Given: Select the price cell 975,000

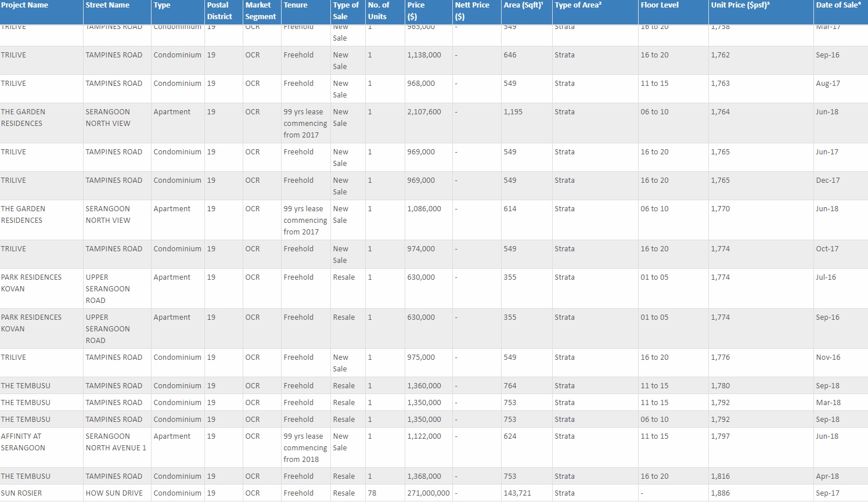Looking at the screenshot, I should [421, 357].
